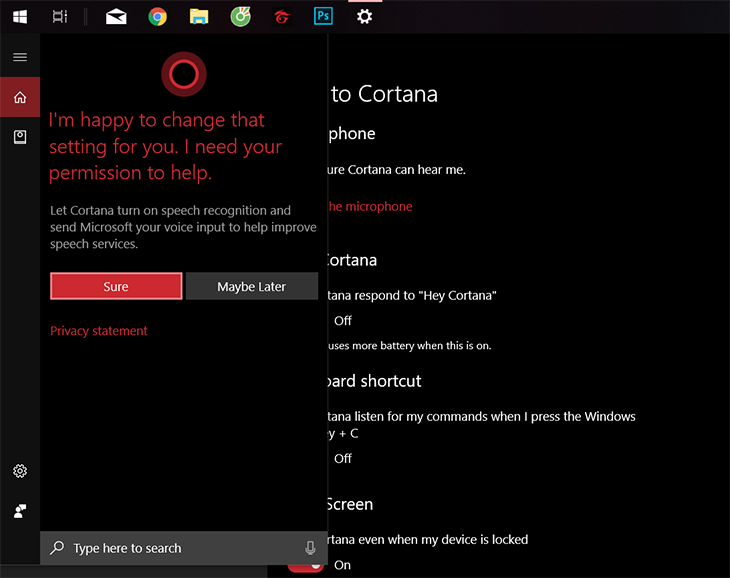Open Cortana's Notebook
This screenshot has height=578, width=730.
coord(20,137)
